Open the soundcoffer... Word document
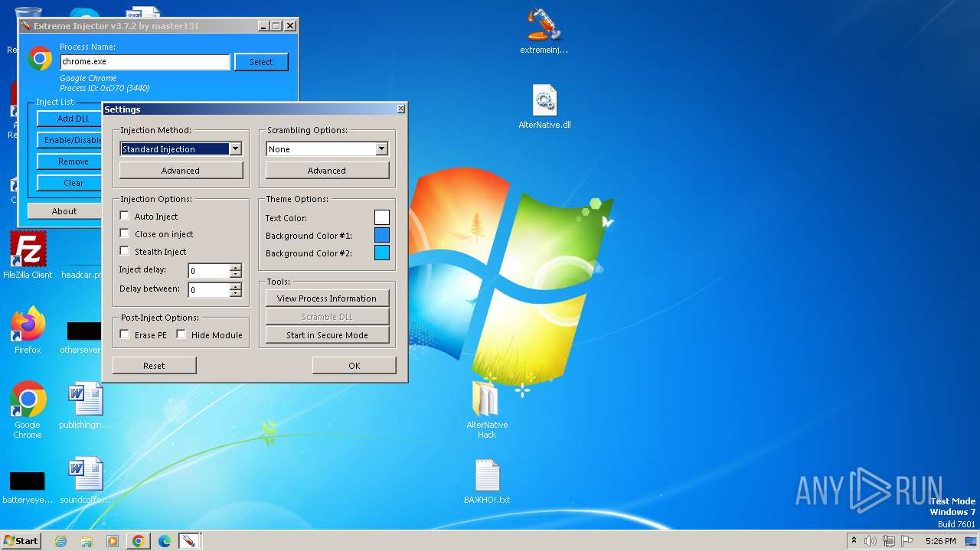This screenshot has height=551, width=980. tap(84, 481)
